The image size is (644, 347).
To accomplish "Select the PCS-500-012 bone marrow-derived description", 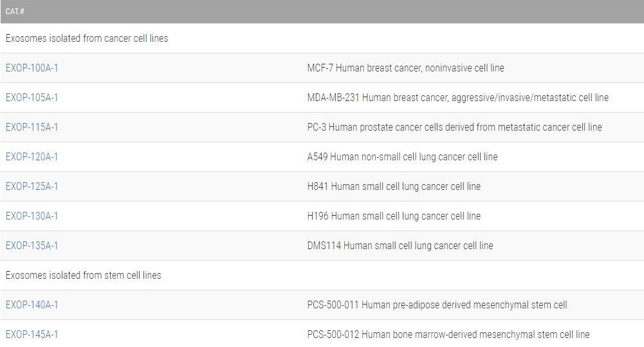I will click(x=448, y=335).
